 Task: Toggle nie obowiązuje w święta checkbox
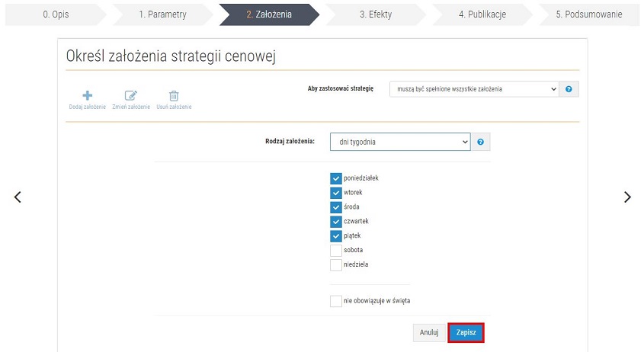click(336, 301)
